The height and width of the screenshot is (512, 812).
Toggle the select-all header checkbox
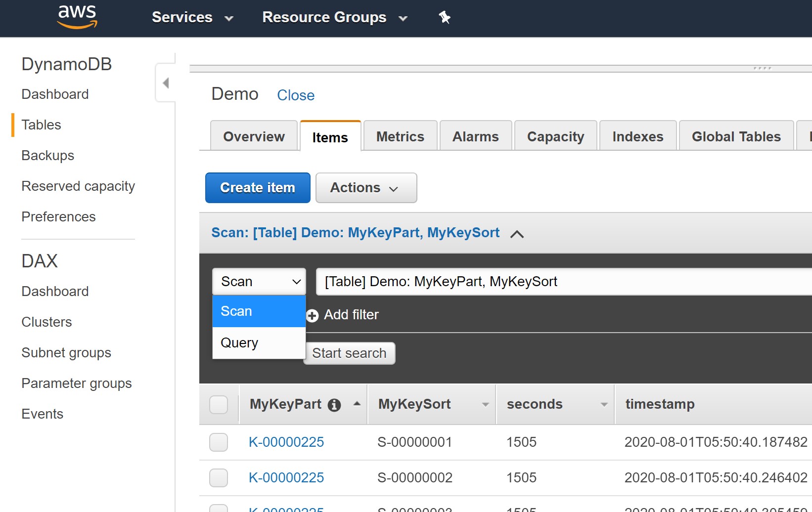tap(219, 405)
